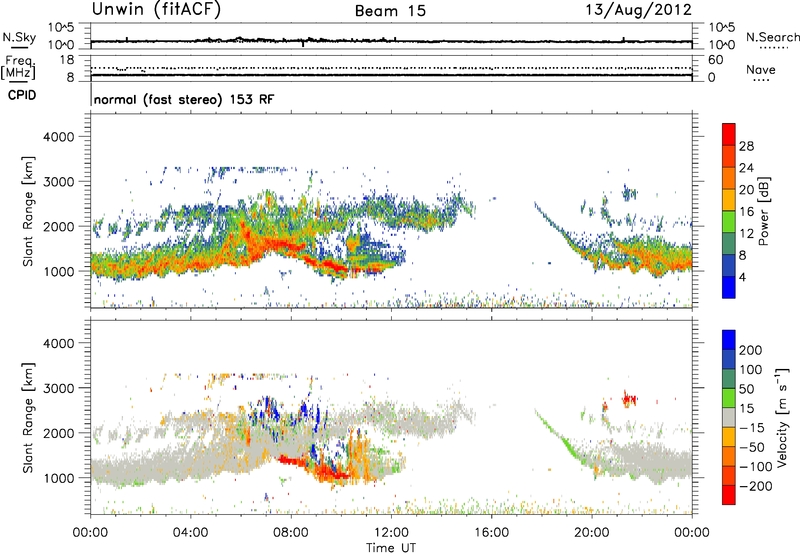Click the blue bottom of power colorbar
Image resolution: width=800 pixels, height=554 pixels.
[x=729, y=287]
